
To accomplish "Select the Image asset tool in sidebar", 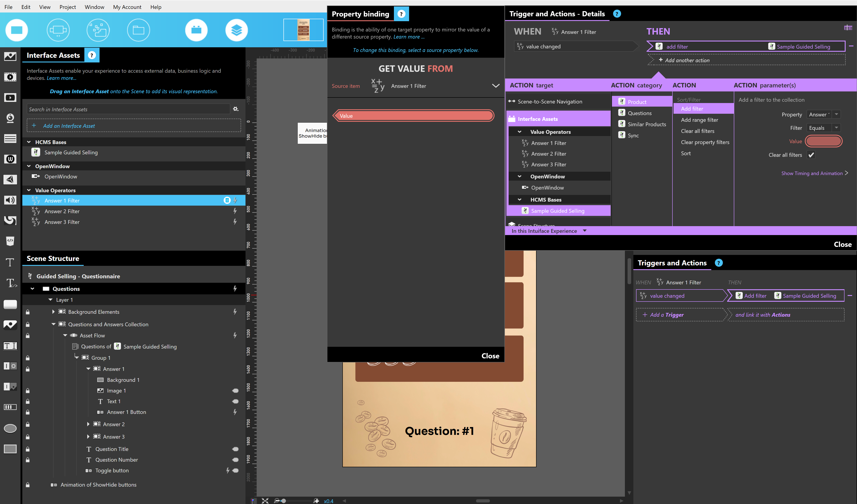I will (10, 56).
